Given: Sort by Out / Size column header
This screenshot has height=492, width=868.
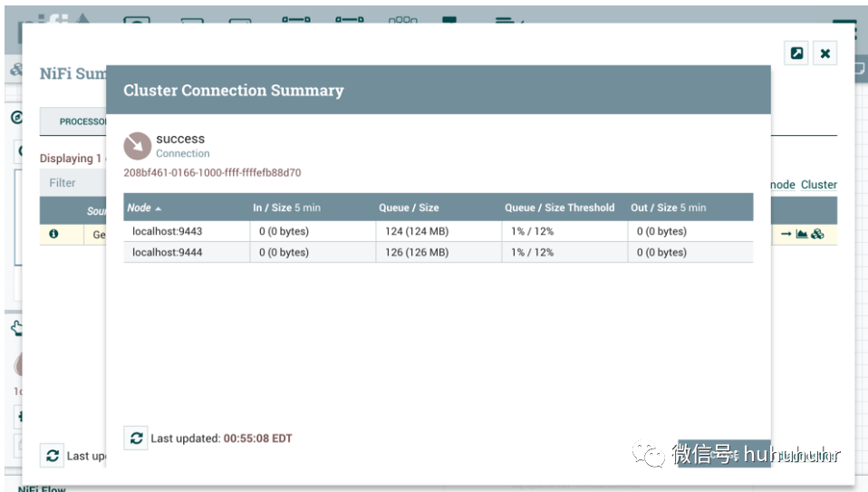Looking at the screenshot, I should click(668, 207).
